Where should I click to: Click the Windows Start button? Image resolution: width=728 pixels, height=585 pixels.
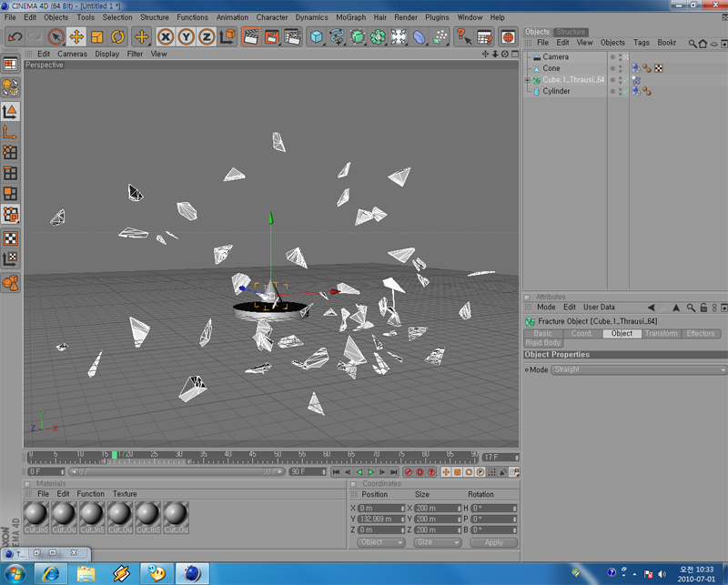(14, 574)
